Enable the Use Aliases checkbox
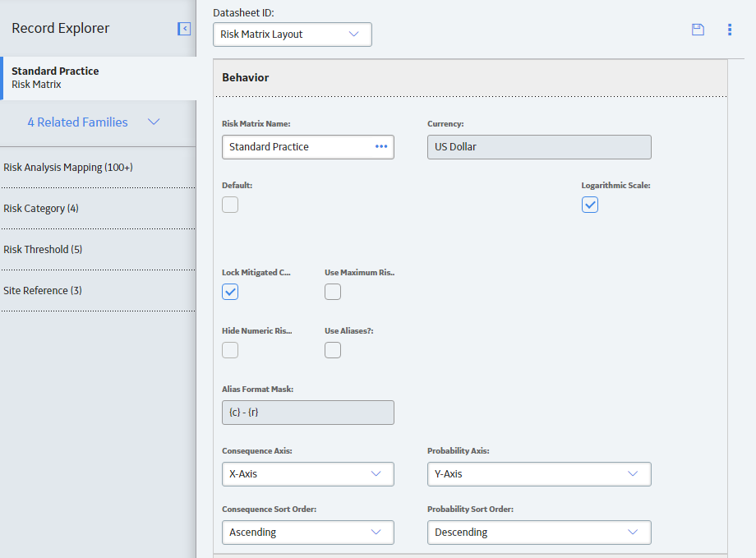Image resolution: width=756 pixels, height=558 pixels. [x=333, y=350]
